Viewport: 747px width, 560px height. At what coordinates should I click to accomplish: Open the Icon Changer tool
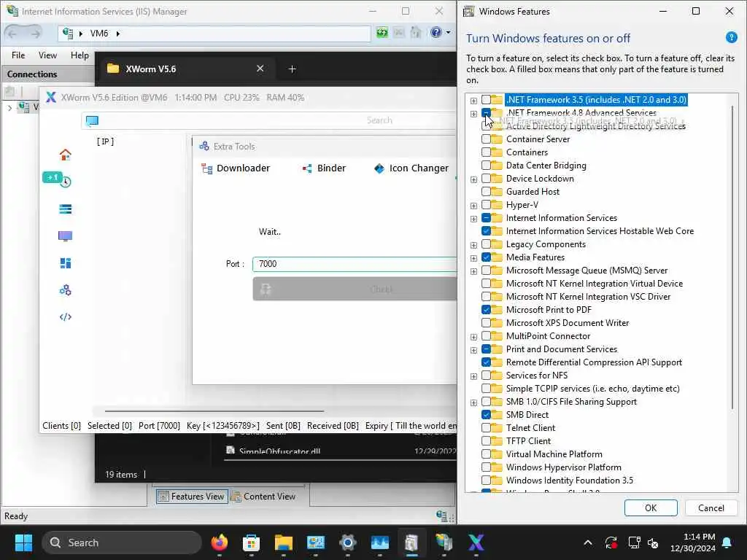pos(411,168)
